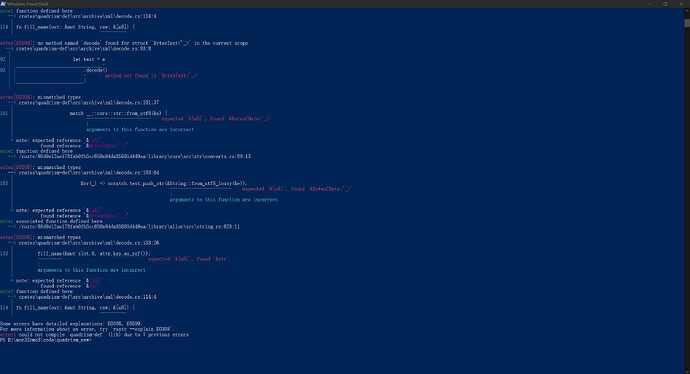
Task: Click "could not compile `quadrism-def`" error line
Action: pyautogui.click(x=94, y=334)
